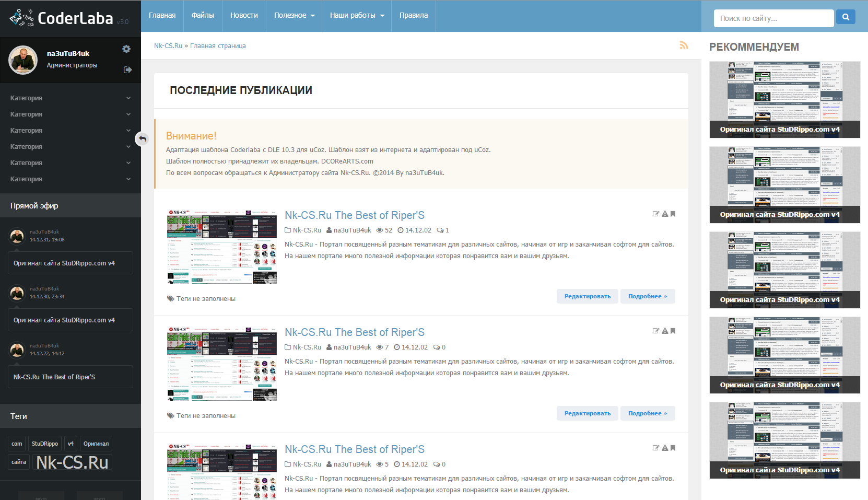The height and width of the screenshot is (500, 868).
Task: Open the first post title Nk-CS.Ru The Best of Riper'S
Action: click(x=355, y=215)
